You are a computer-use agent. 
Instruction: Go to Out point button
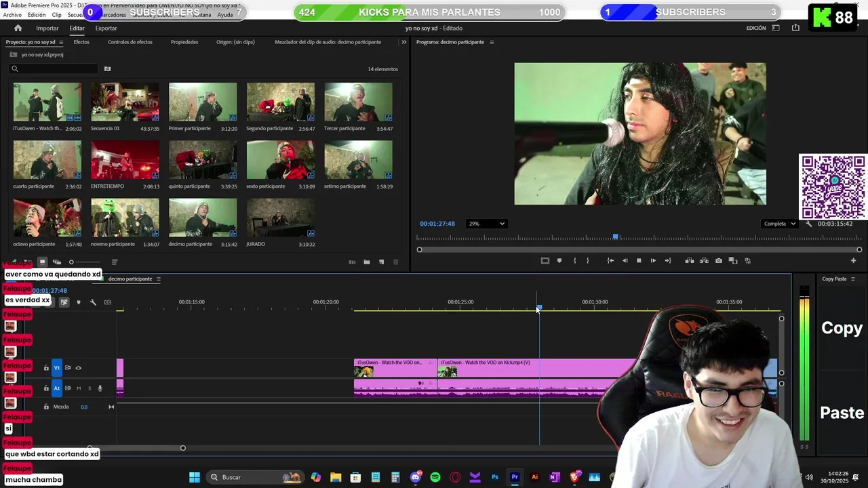(668, 261)
